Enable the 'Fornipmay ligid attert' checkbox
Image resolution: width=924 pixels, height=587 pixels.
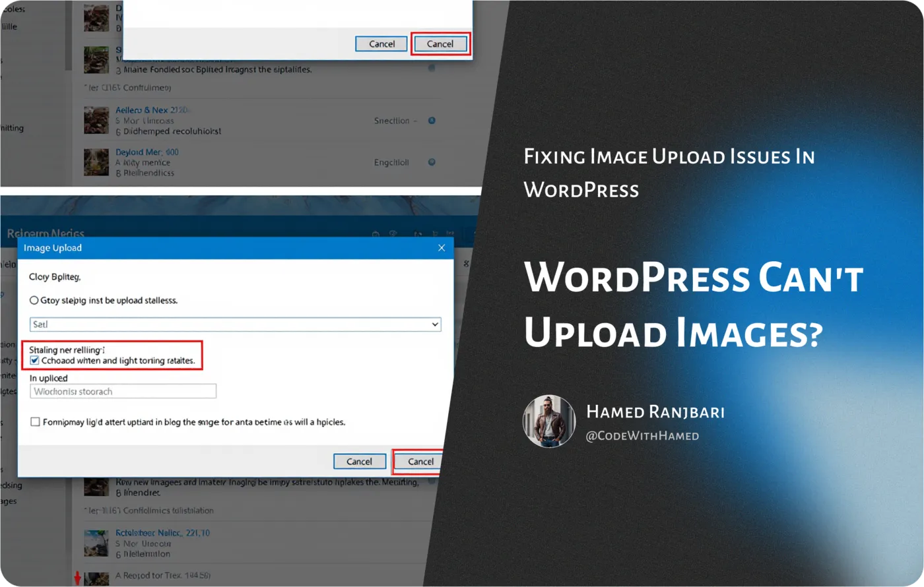(x=35, y=422)
